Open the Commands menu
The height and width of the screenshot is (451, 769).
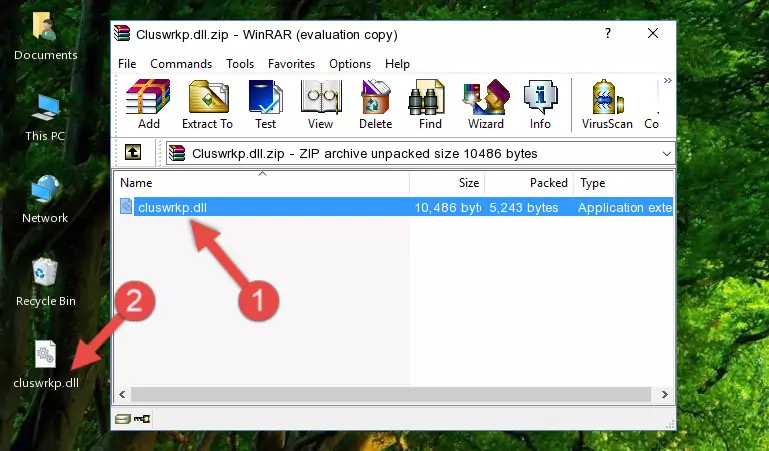click(x=181, y=64)
